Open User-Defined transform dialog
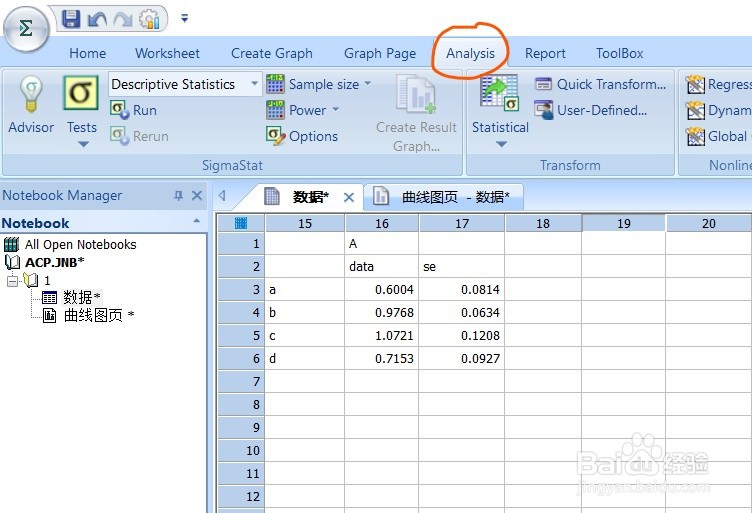This screenshot has height=513, width=752. 591,110
